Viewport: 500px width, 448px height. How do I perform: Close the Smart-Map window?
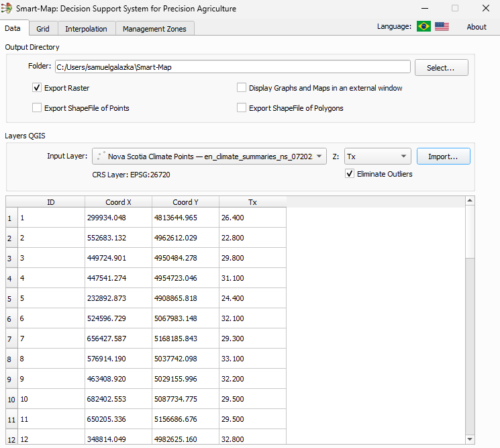(485, 9)
